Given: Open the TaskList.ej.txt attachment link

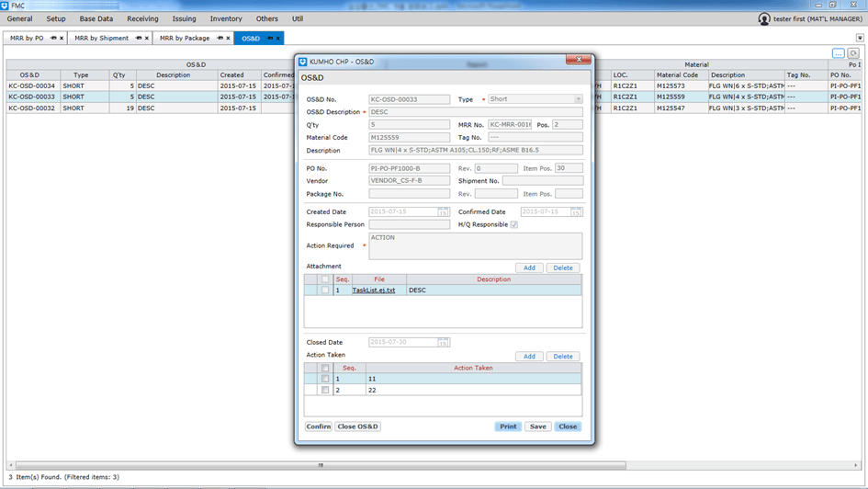Looking at the screenshot, I should pos(374,290).
